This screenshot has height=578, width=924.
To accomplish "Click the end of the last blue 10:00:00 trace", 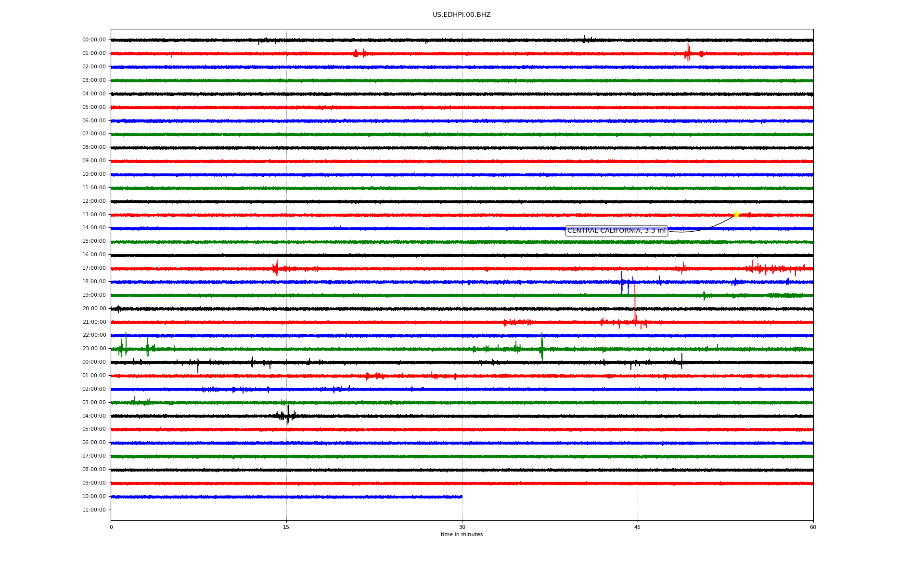I will tap(461, 497).
